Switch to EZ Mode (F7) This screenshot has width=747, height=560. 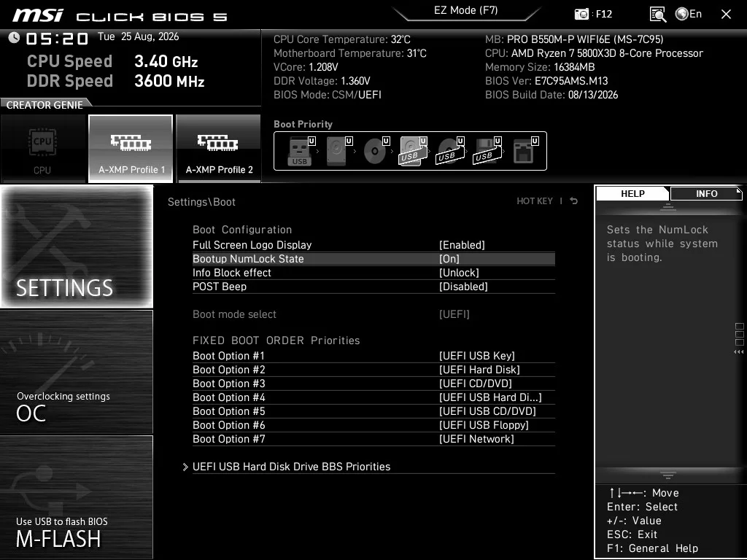coord(466,11)
